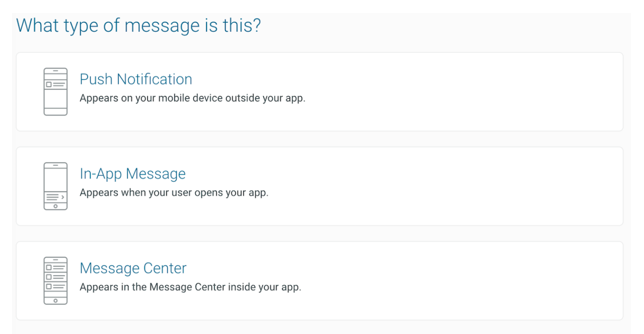Click the message list icon beside Message Center
The image size is (644, 334).
(55, 279)
